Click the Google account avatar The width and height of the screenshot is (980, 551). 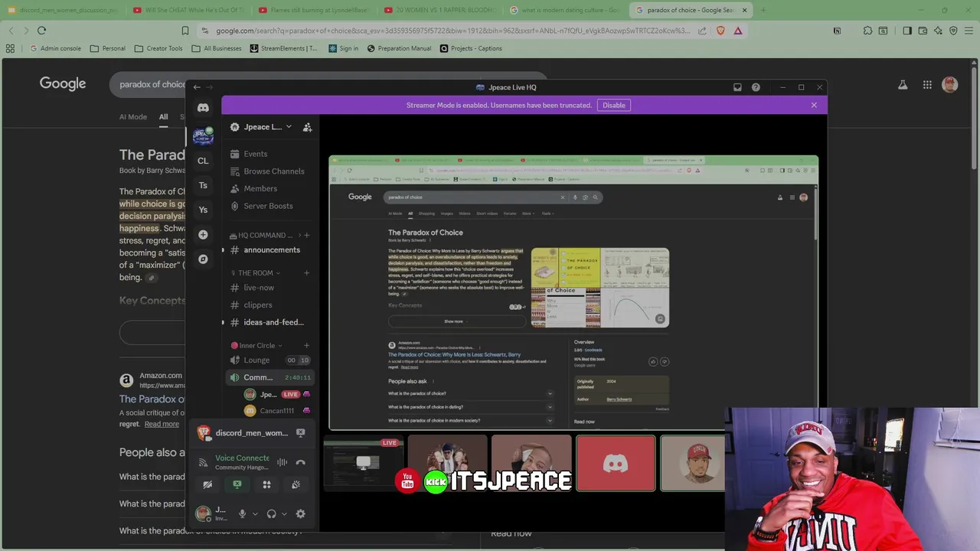950,85
